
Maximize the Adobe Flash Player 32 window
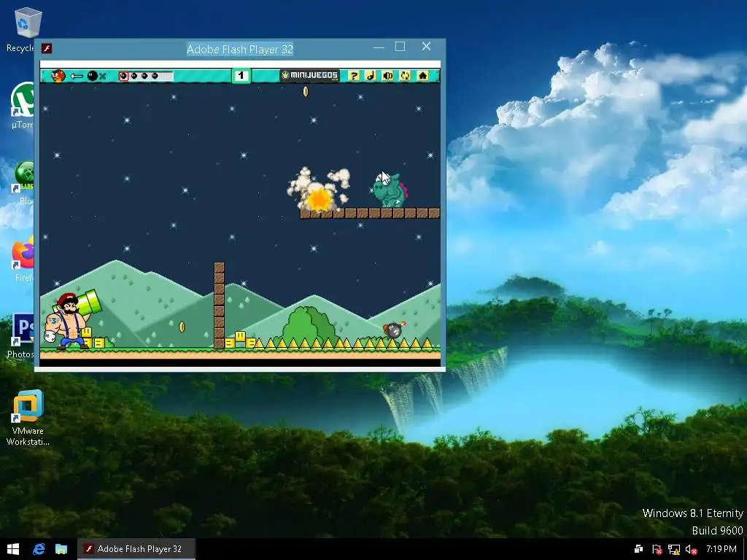(400, 47)
